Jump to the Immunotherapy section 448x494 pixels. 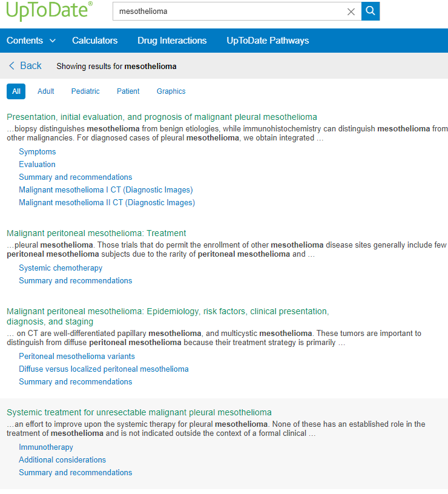point(46,447)
